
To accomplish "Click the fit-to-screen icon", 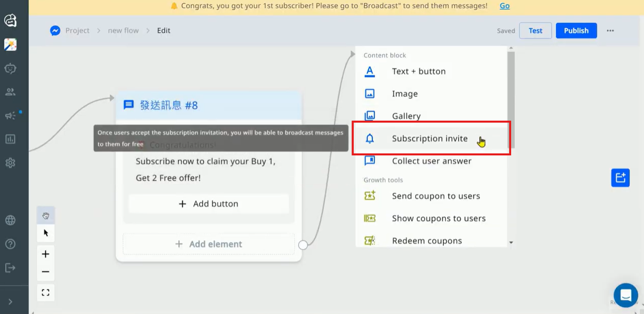I will [x=46, y=293].
